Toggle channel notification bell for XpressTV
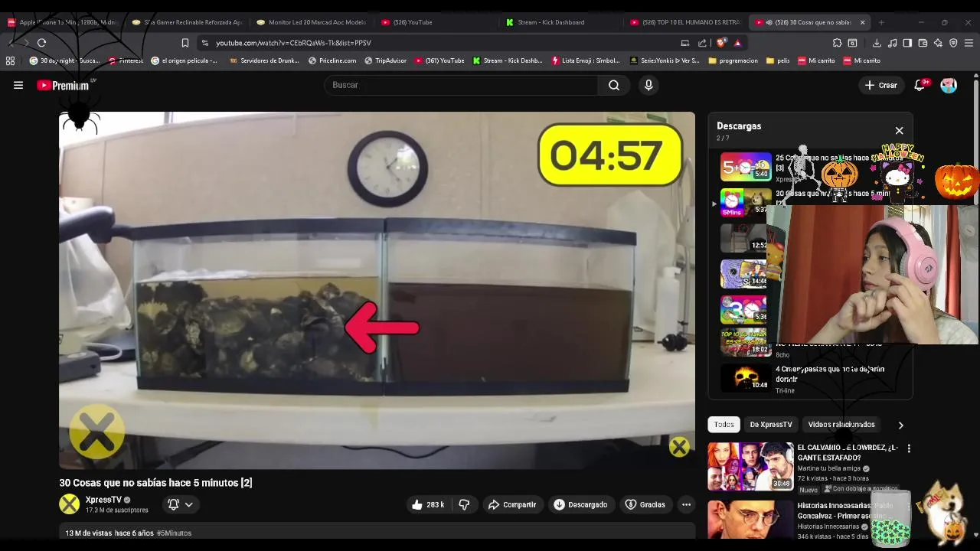980x551 pixels. coord(174,504)
